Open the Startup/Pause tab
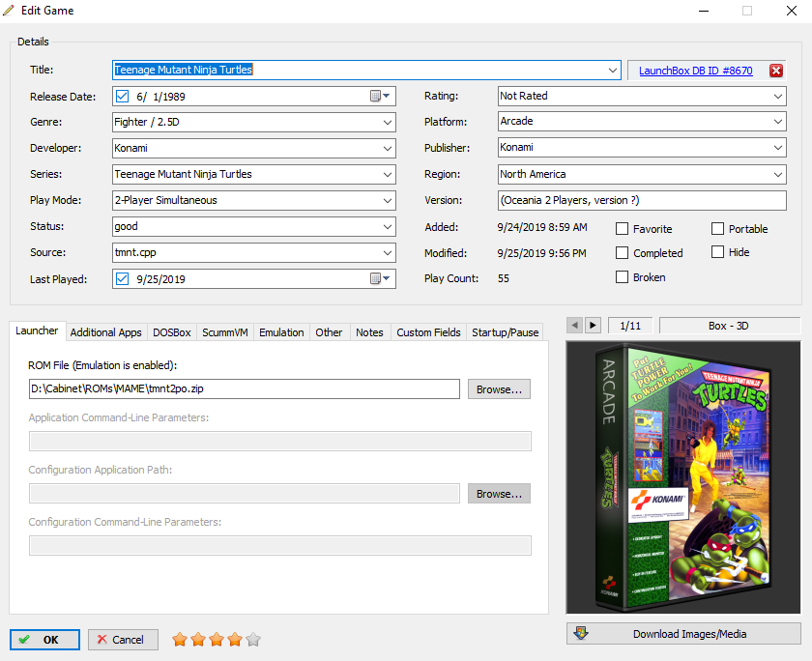The image size is (812, 661). pos(506,332)
